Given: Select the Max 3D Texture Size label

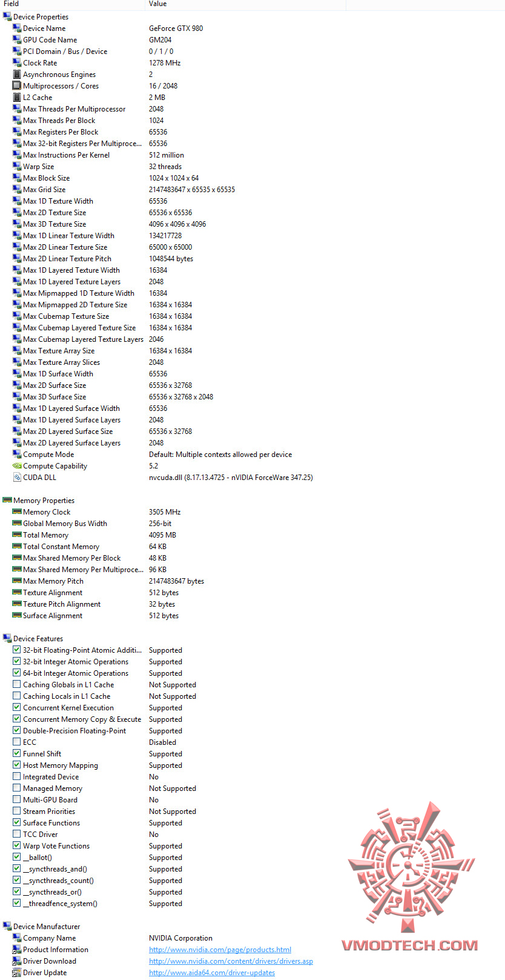Looking at the screenshot, I should point(54,224).
